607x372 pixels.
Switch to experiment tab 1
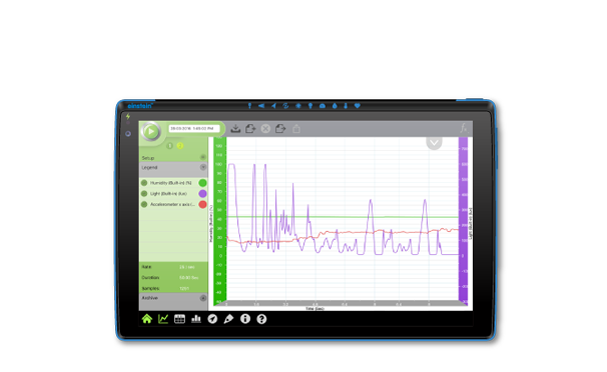tap(170, 146)
